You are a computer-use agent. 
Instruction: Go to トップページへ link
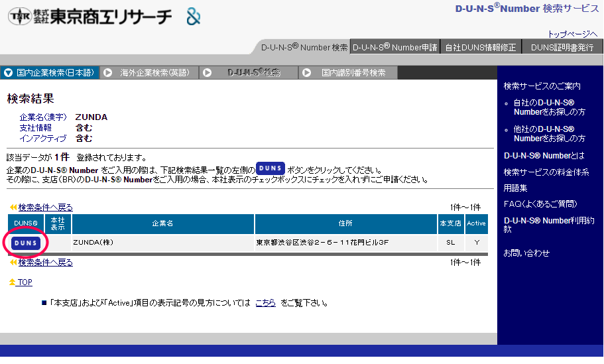click(x=572, y=34)
